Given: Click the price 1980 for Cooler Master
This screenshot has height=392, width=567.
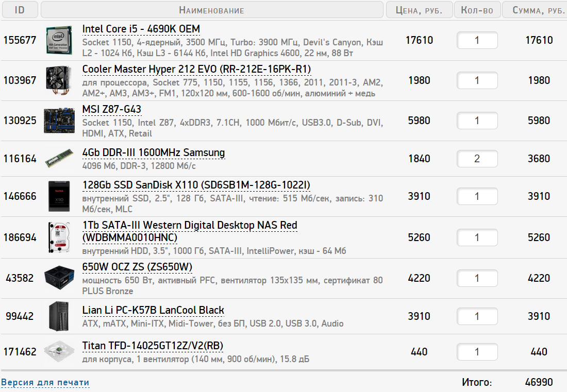Looking at the screenshot, I should click(419, 80).
